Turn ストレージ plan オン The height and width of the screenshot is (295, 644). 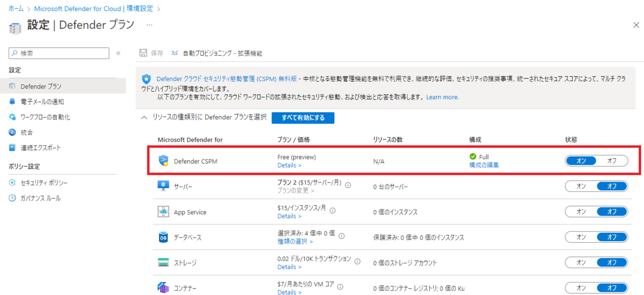(581, 263)
